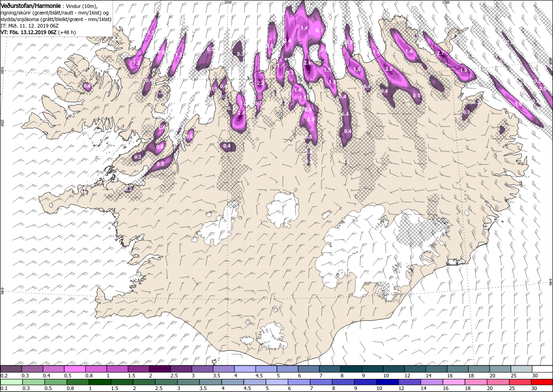
Task: Click the pink rain swatch labeled 18
Action: coord(476,383)
